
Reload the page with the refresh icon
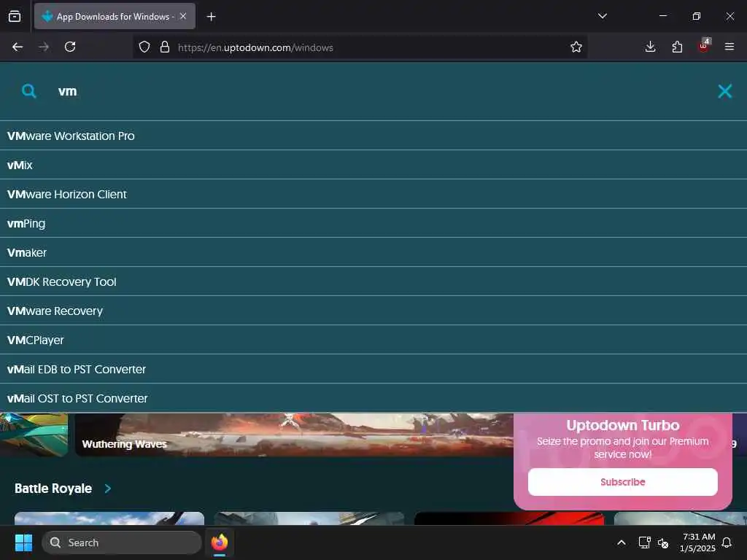70,47
